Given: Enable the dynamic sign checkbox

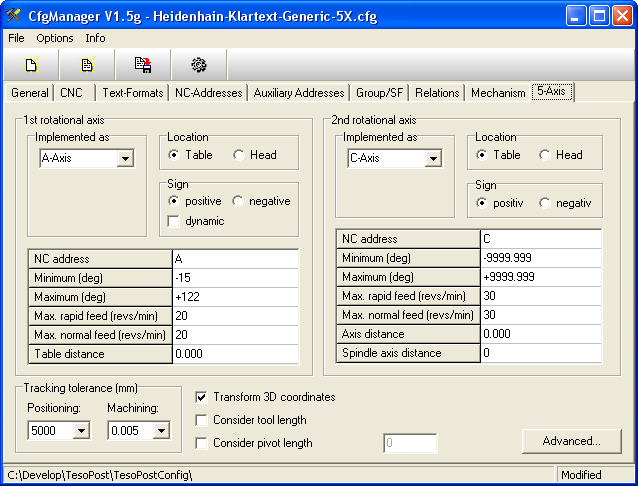Looking at the screenshot, I should pyautogui.click(x=174, y=221).
